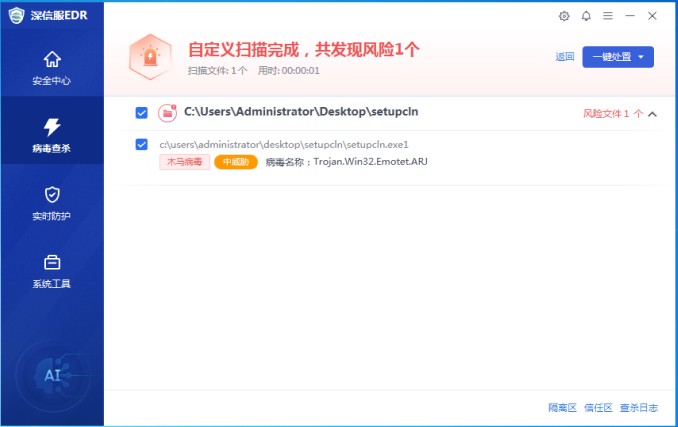Open the 信任区 trusted zone link

click(598, 408)
